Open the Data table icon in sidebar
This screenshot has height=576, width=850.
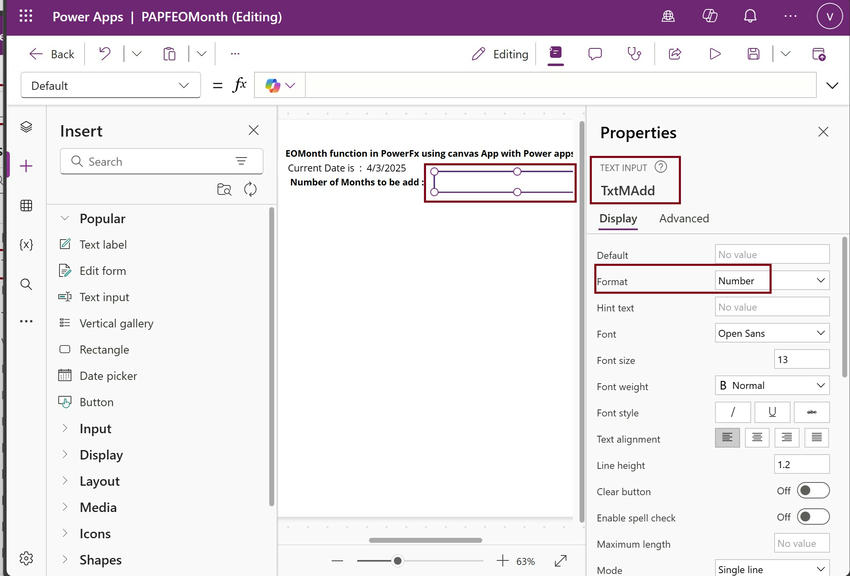(26, 205)
